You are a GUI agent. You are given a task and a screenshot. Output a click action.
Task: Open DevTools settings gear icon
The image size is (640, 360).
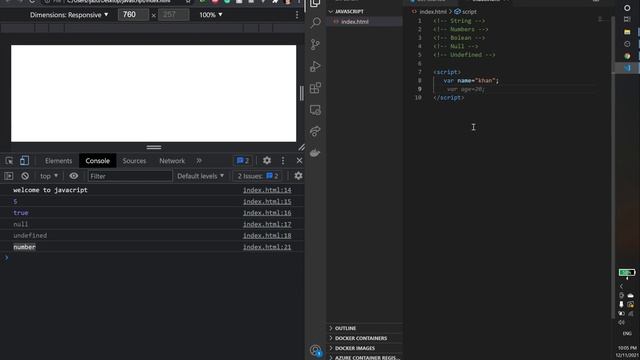(x=267, y=161)
